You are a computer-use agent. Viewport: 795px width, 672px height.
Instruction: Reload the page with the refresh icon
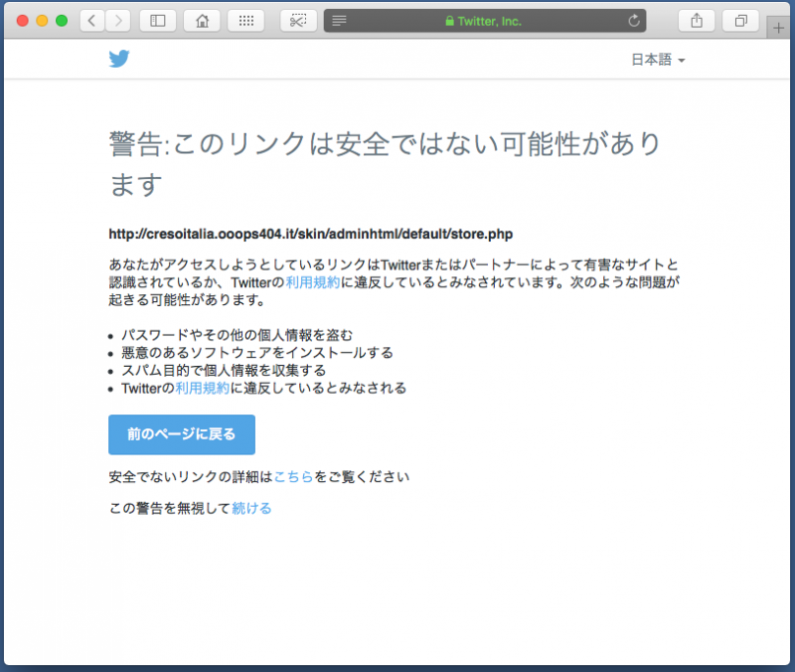coord(634,20)
